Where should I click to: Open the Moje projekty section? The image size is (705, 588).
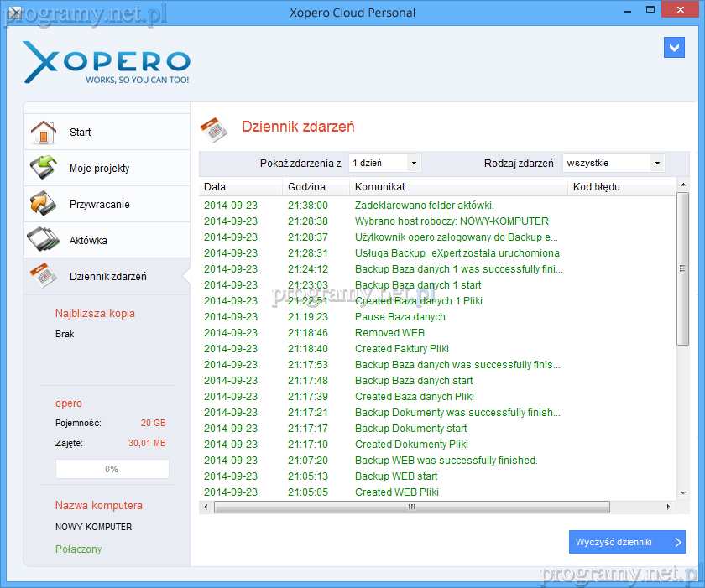[x=100, y=168]
